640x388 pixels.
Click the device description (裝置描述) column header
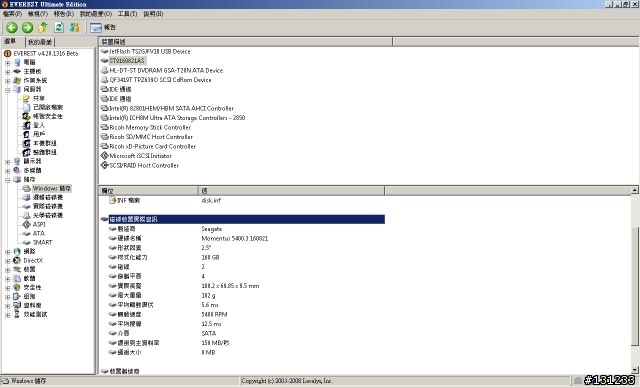point(245,42)
